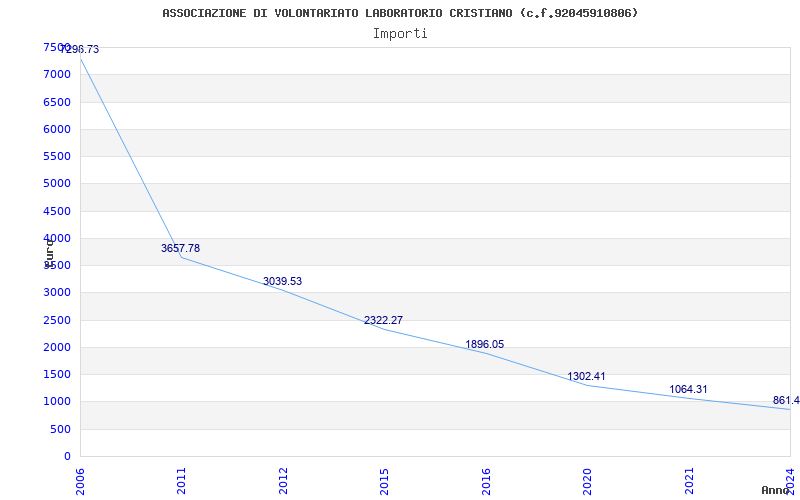Click the 2012 x-axis label
The width and height of the screenshot is (800, 500).
[x=283, y=481]
